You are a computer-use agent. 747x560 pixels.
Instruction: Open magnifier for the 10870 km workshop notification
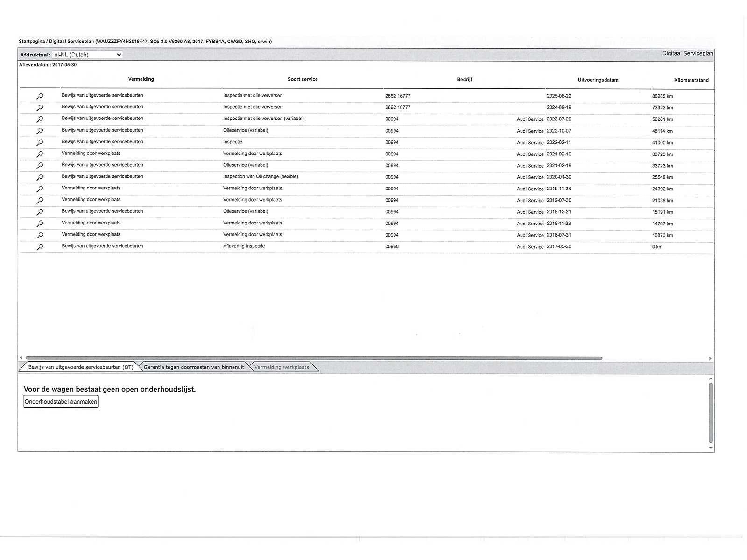(x=40, y=235)
